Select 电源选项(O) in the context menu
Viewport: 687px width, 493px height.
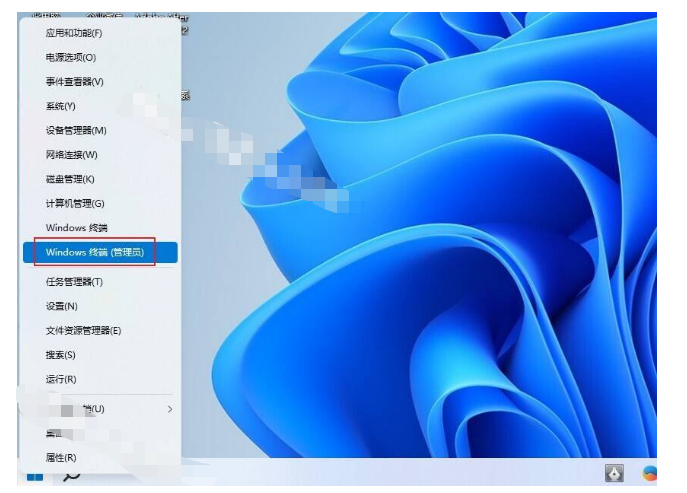pos(71,58)
